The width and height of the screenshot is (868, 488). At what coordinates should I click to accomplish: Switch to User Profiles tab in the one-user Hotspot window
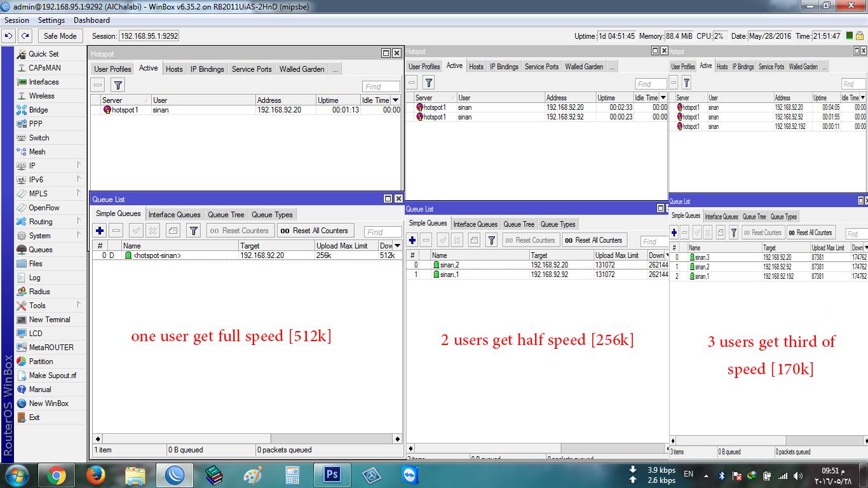112,69
